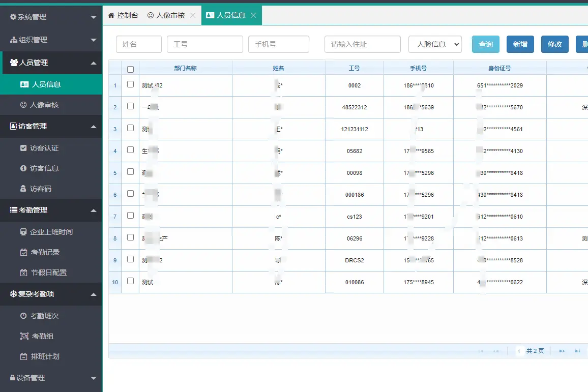
Task: Switch to the 控制台 tab
Action: pyautogui.click(x=123, y=15)
